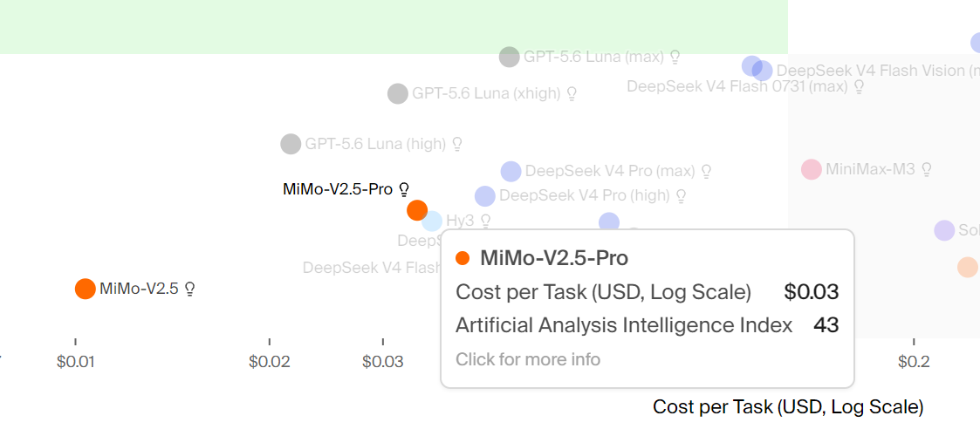
Task: Click the $0.2 axis tick label
Action: (914, 361)
